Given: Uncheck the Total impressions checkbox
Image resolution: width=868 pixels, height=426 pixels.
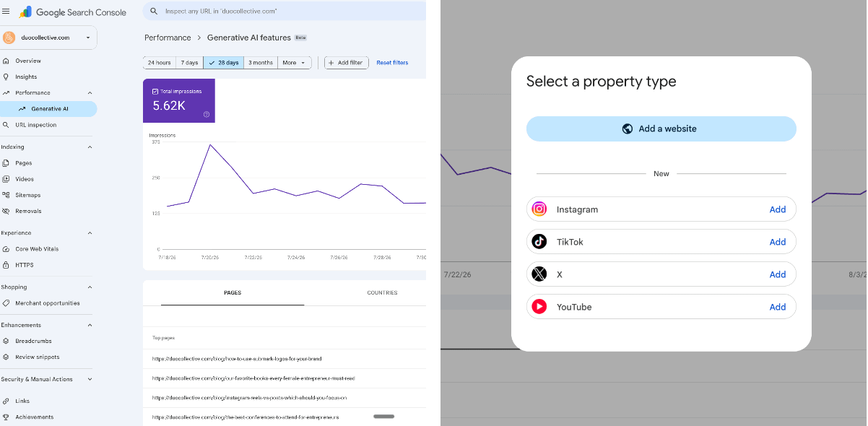Looking at the screenshot, I should 155,92.
